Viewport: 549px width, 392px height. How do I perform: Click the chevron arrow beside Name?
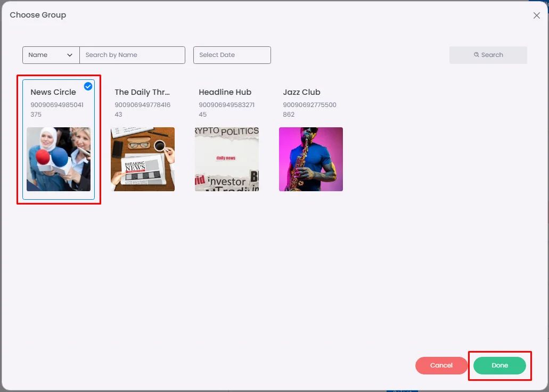coord(70,55)
